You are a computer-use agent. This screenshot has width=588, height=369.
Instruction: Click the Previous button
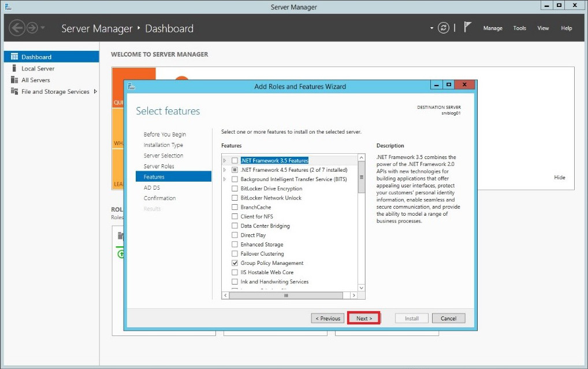click(328, 318)
